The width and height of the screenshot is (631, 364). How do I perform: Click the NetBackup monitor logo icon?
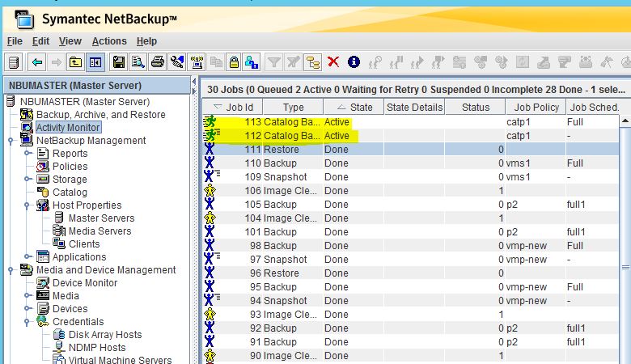tap(24, 19)
